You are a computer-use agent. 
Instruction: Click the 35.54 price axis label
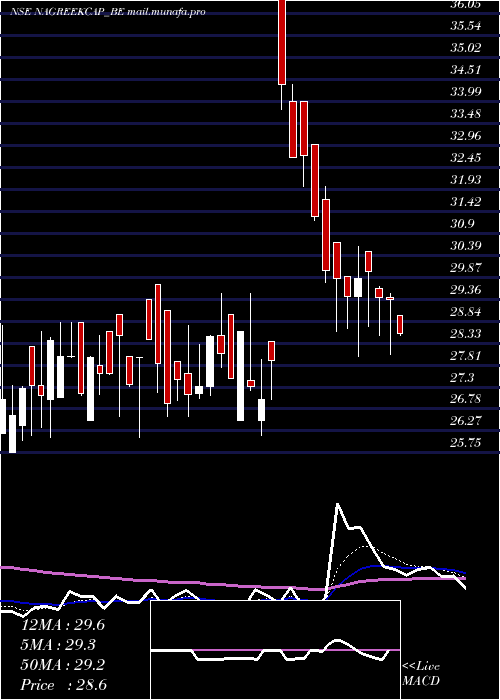[x=465, y=26]
